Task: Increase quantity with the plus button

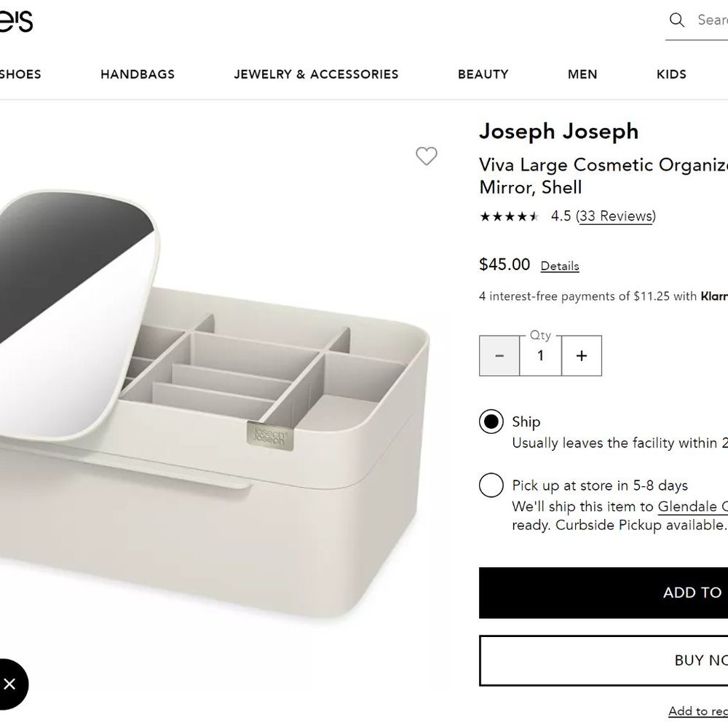Action: [581, 356]
